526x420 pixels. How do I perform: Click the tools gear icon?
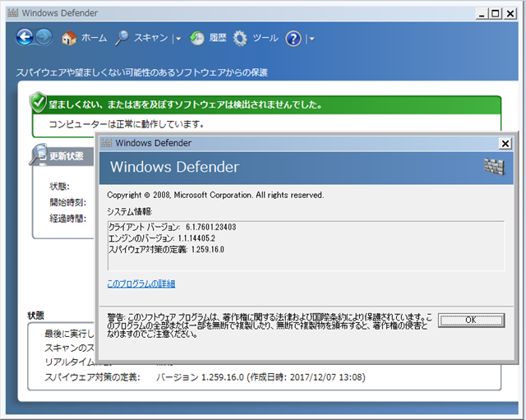[x=240, y=39]
